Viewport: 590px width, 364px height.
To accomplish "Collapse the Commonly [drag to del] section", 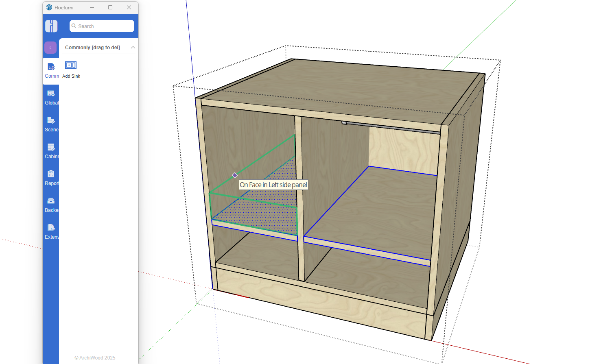I will click(x=133, y=48).
